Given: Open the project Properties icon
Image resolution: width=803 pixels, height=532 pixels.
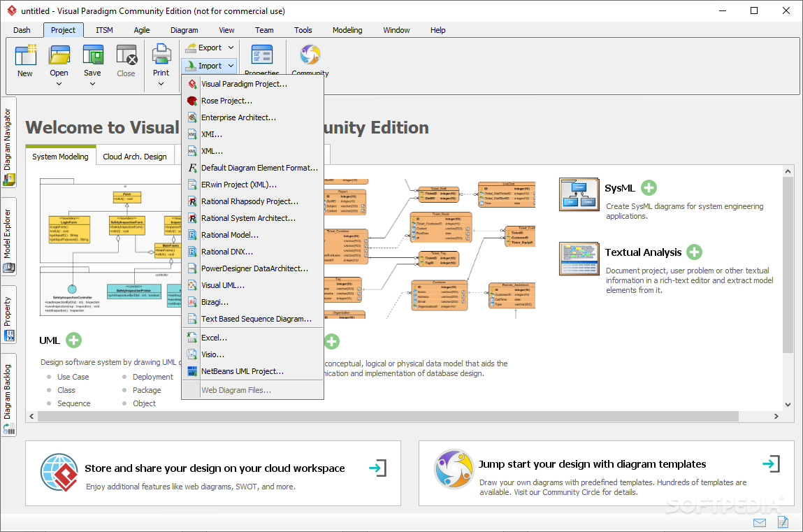Looking at the screenshot, I should coord(261,55).
